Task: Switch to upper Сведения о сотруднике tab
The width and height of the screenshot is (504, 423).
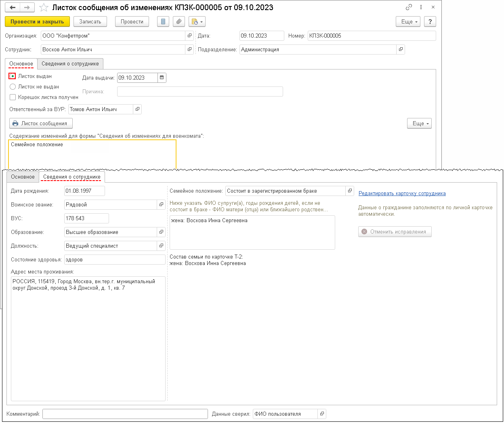Action: tap(70, 64)
